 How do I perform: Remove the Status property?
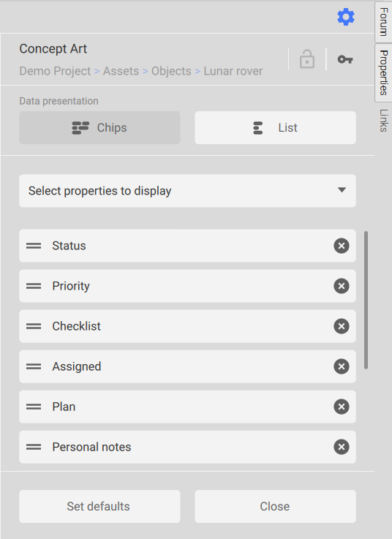pos(342,246)
